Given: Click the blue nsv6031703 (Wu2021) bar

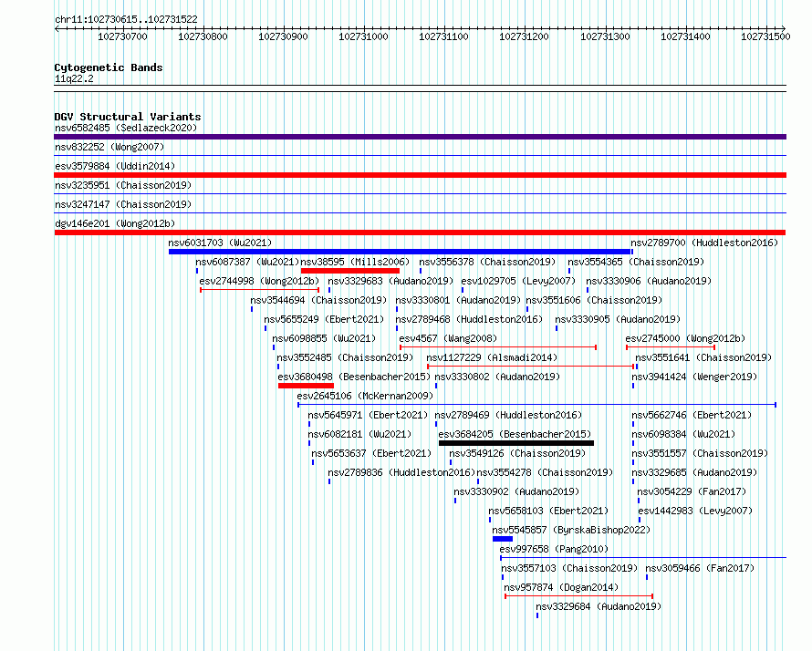Looking at the screenshot, I should 400,252.
